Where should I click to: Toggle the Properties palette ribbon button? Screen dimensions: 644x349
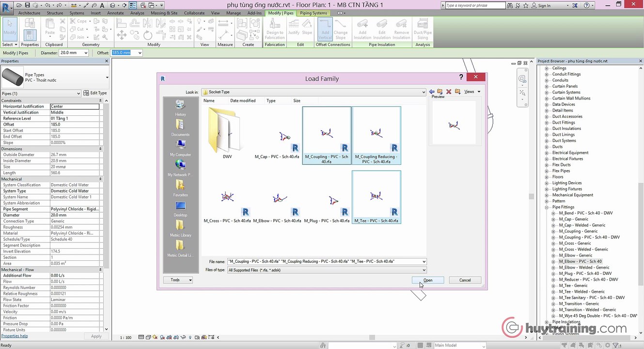pos(30,34)
